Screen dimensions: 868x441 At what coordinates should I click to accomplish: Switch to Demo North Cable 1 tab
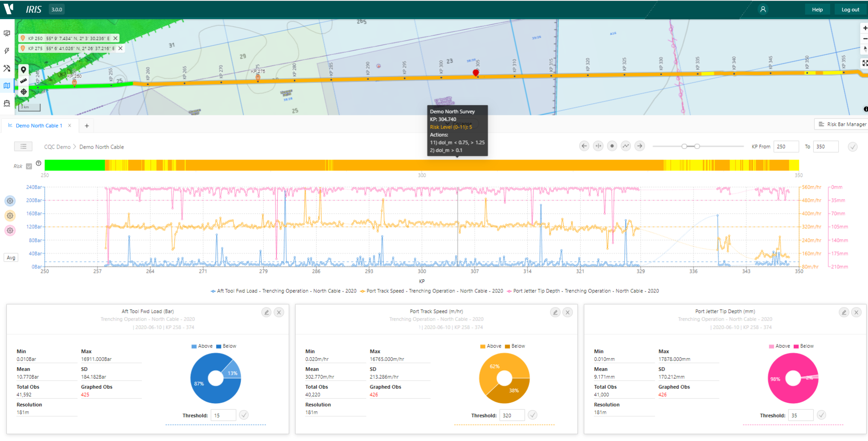pos(39,126)
